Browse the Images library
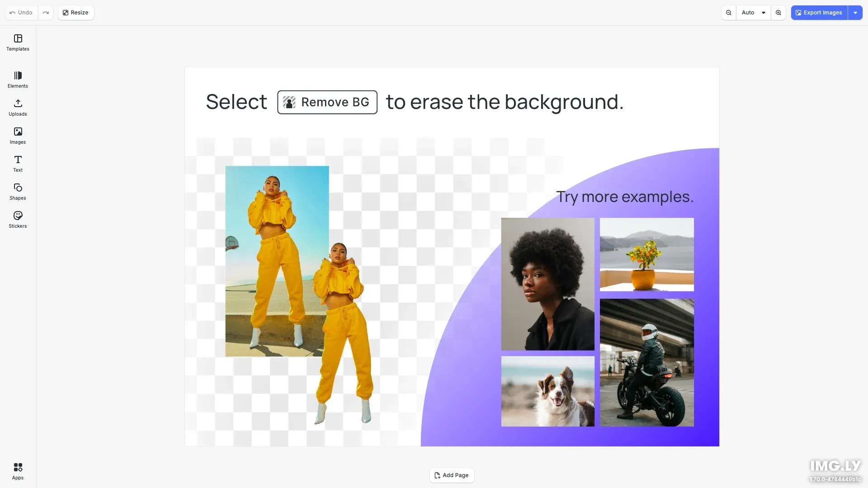This screenshot has height=488, width=868. pos(18,136)
